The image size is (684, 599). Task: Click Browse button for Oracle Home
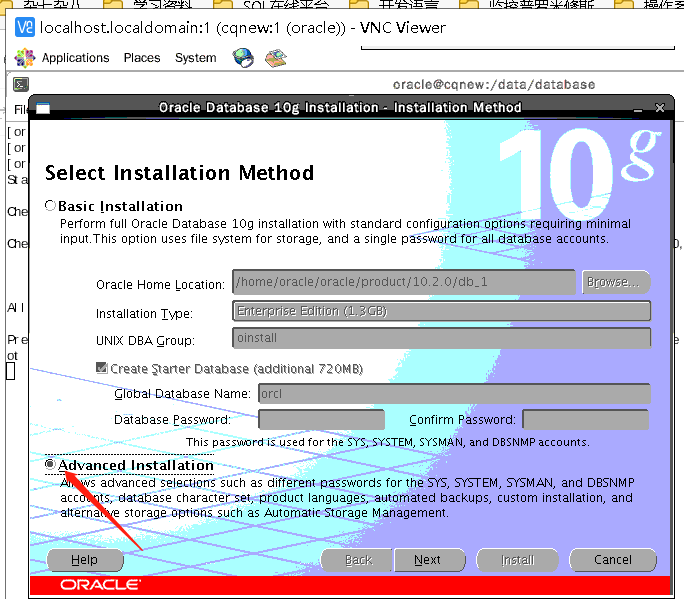pos(616,282)
